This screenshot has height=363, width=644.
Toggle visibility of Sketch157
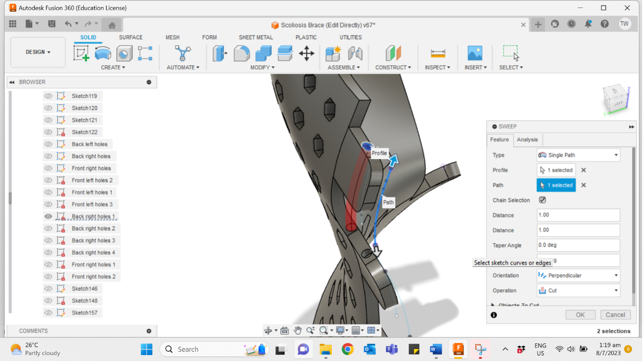pyautogui.click(x=48, y=313)
